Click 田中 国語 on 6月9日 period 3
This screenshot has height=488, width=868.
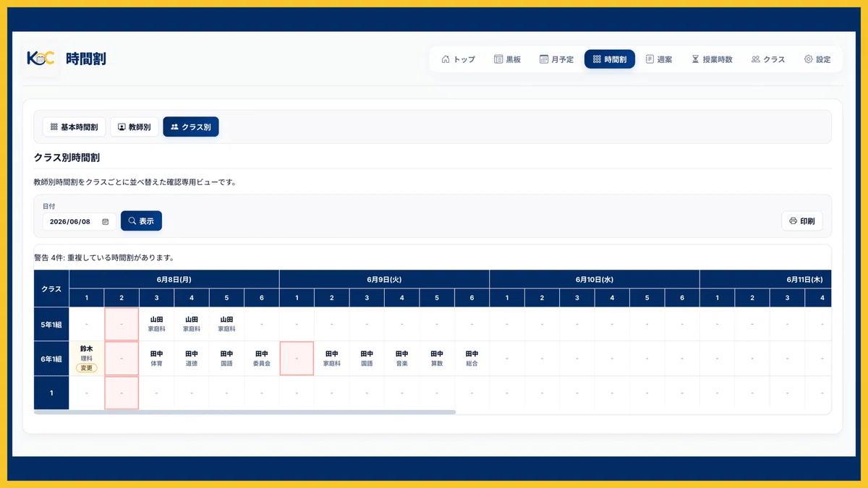(x=367, y=359)
